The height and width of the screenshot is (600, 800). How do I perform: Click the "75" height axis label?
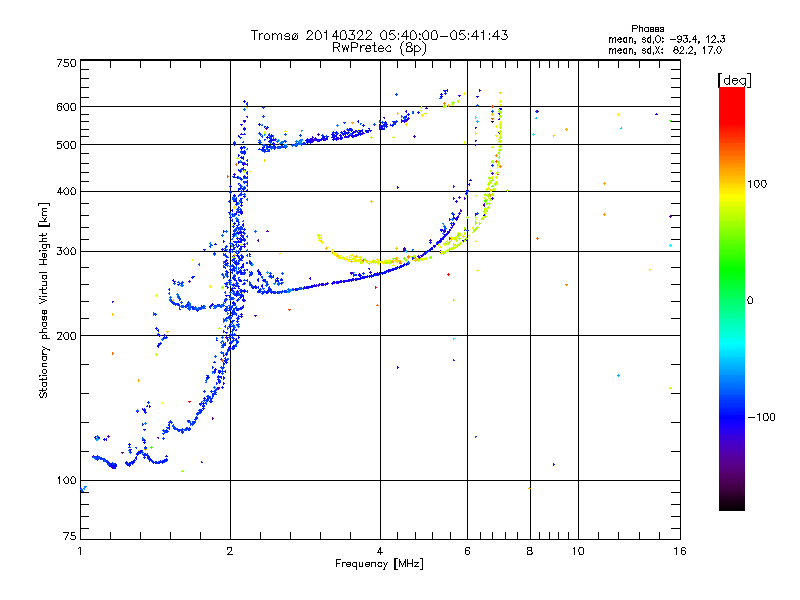click(70, 536)
